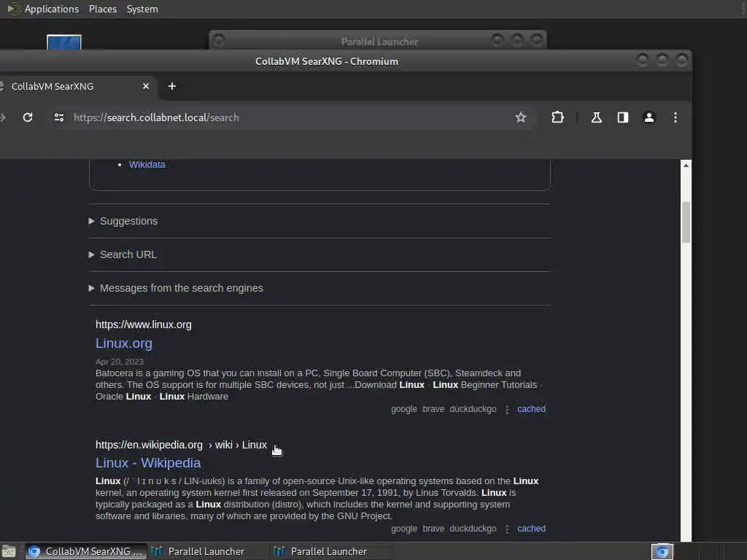The image size is (747, 560).
Task: Open the Linux.org result title
Action: [x=124, y=343]
